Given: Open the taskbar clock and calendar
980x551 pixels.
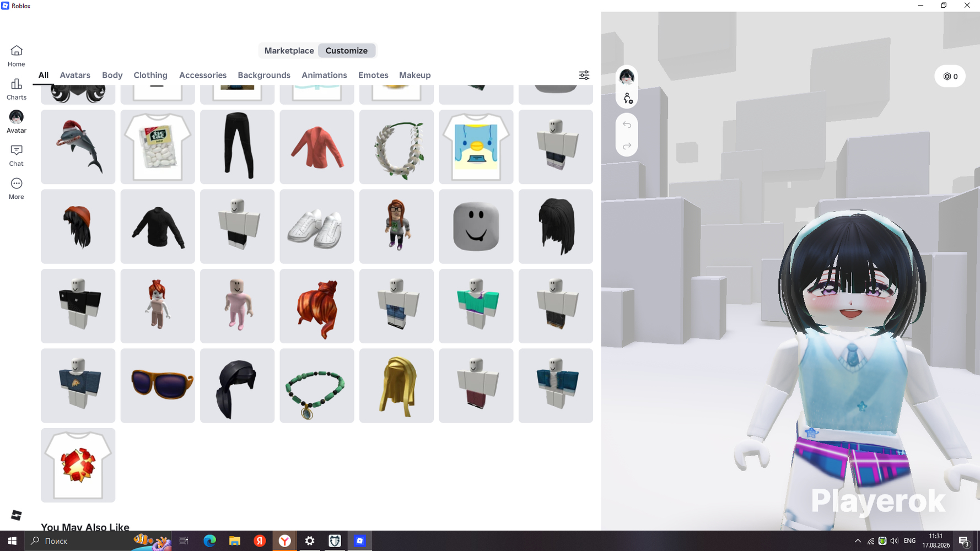Looking at the screenshot, I should 936,541.
